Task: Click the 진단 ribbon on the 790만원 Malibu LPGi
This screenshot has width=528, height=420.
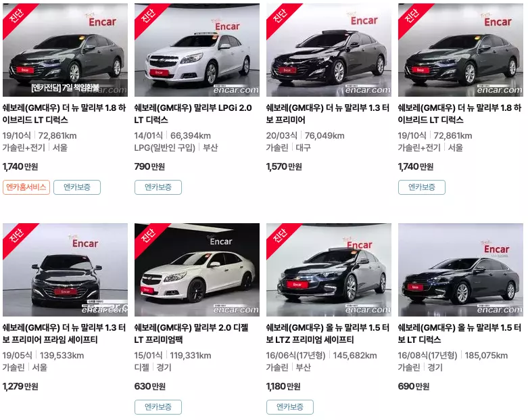Action: click(148, 16)
